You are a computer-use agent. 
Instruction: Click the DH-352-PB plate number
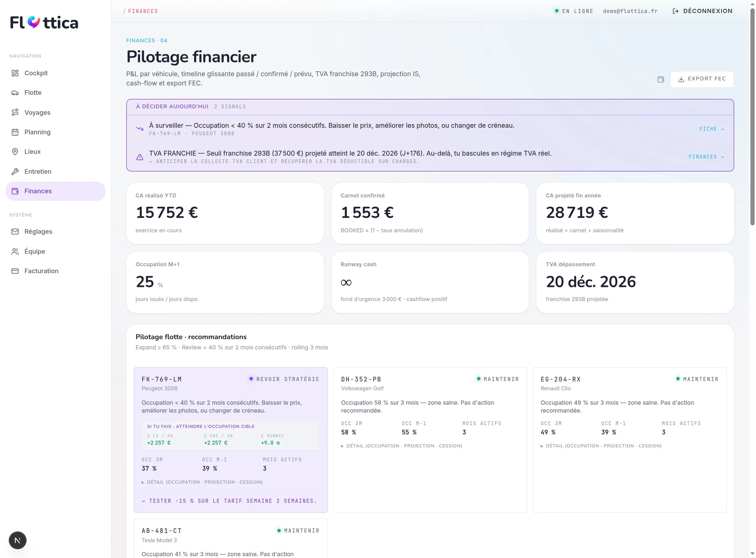361,379
